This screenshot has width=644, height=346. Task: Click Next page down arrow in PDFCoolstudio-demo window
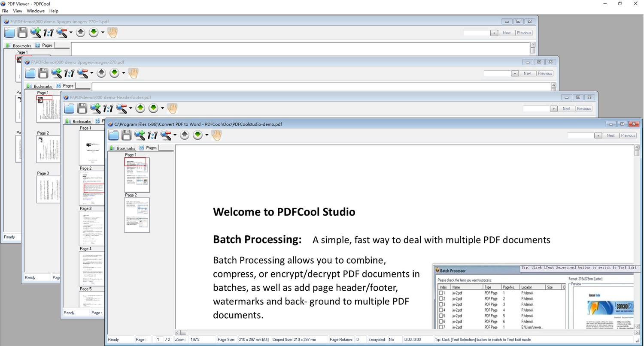[x=197, y=135]
